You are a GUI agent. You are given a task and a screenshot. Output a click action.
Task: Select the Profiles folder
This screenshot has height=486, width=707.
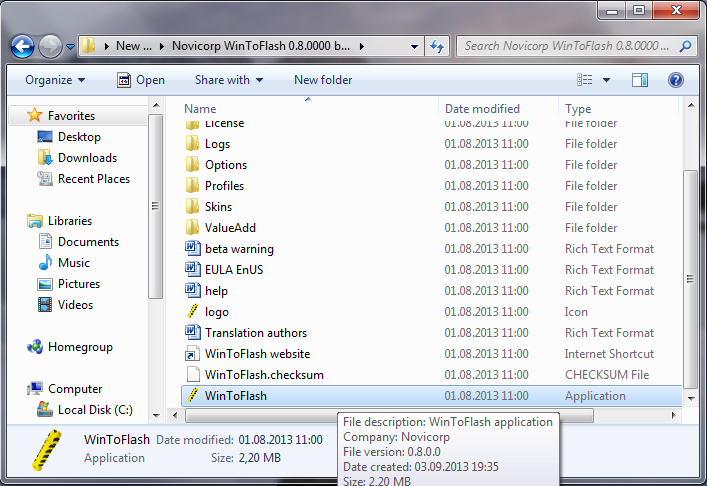[224, 186]
